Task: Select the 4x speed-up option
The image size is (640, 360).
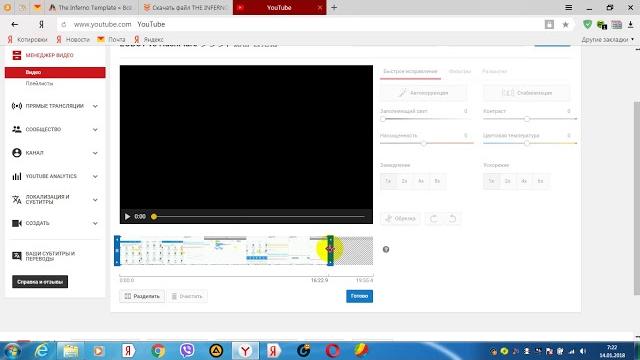Action: (524, 181)
